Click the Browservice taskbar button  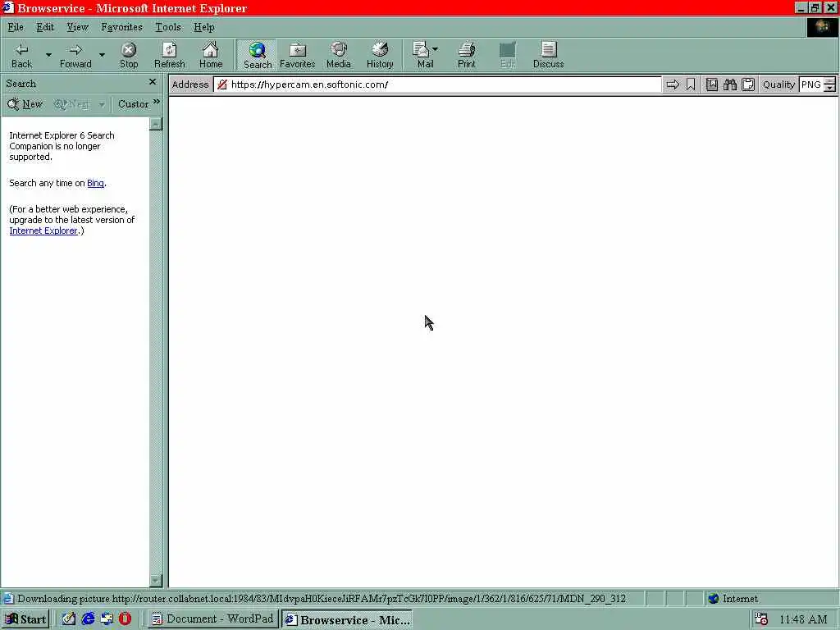click(x=347, y=619)
